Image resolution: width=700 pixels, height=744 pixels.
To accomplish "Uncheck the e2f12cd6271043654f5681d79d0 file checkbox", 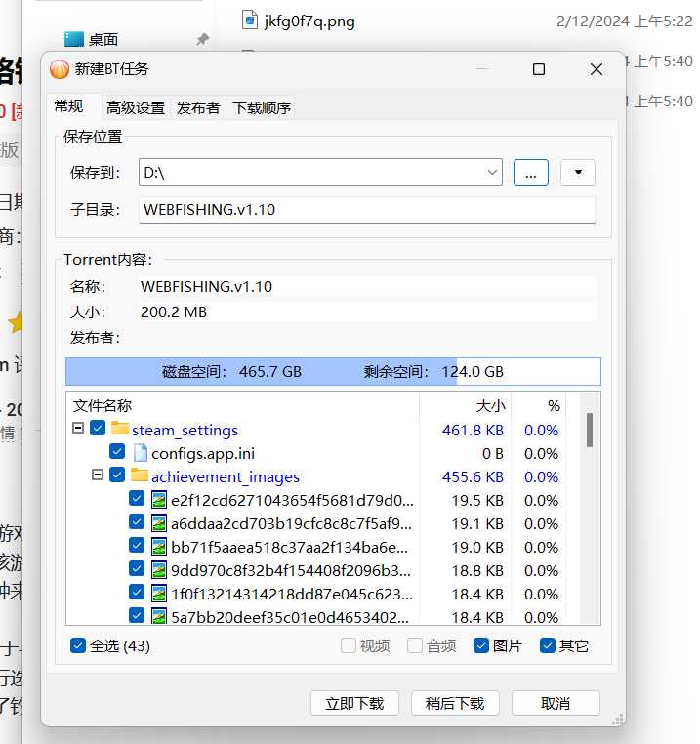I will point(137,498).
